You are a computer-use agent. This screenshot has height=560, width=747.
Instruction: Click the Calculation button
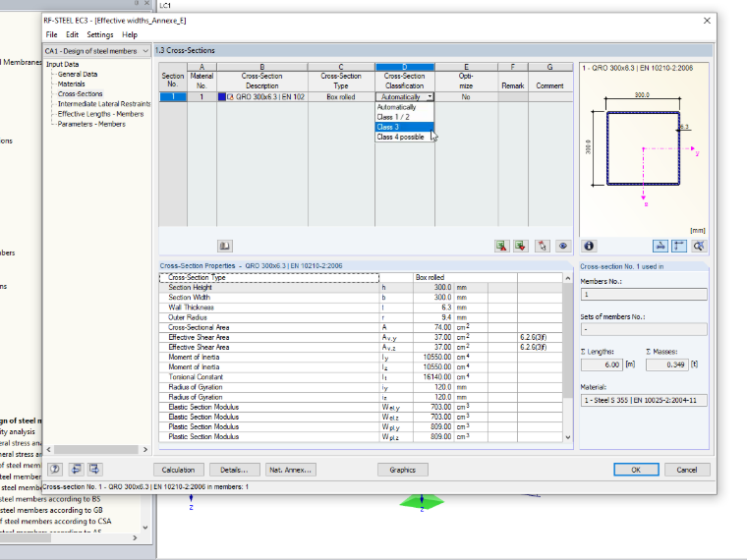[178, 470]
